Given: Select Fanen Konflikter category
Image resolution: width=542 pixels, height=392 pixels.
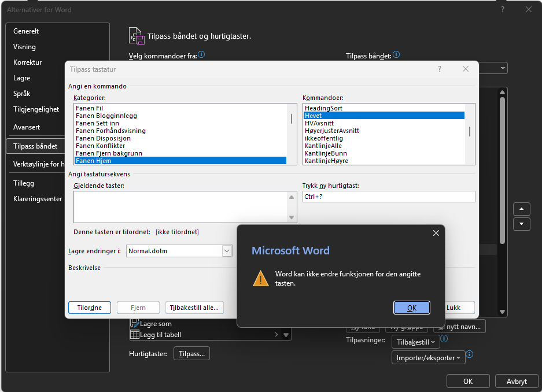Looking at the screenshot, I should [180, 146].
